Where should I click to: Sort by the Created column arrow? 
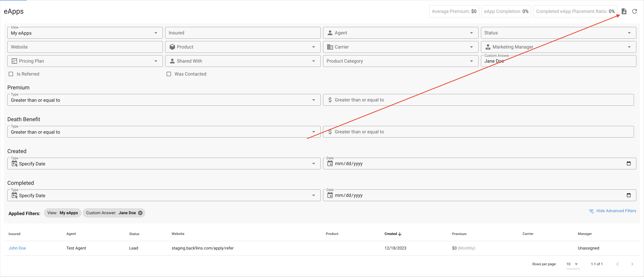tap(400, 234)
